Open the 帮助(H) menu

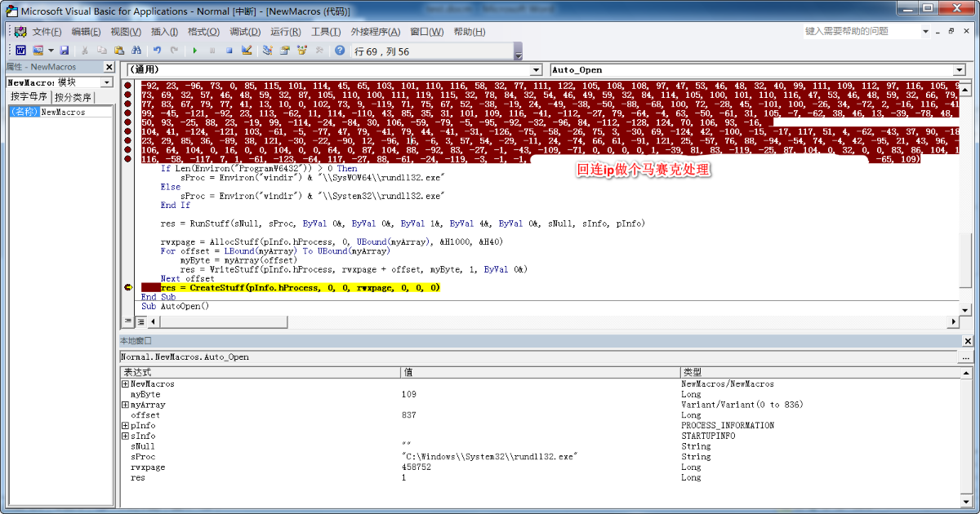[470, 32]
